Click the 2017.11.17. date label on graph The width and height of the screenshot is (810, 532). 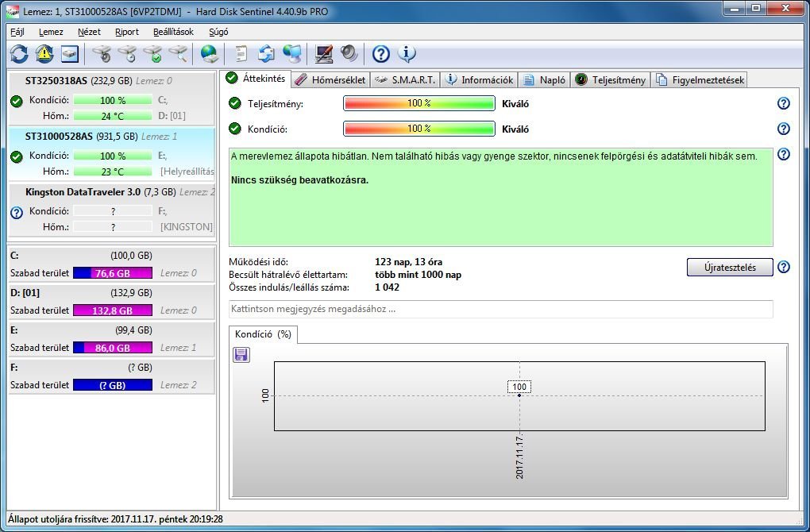click(519, 457)
